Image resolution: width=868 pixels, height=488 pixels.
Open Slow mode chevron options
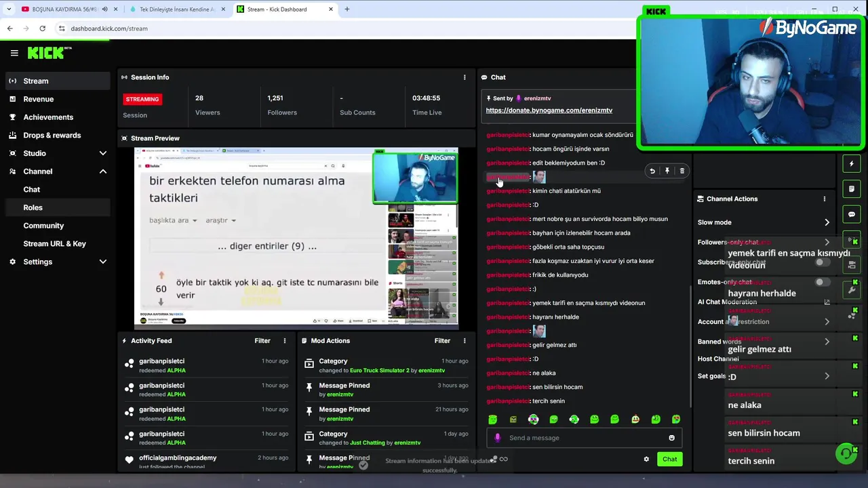pos(827,222)
